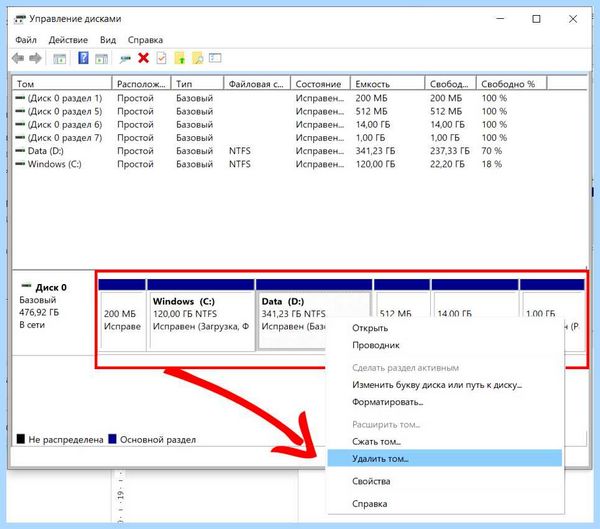Select Форматировать in the context menu
The width and height of the screenshot is (600, 529).
(x=445, y=402)
